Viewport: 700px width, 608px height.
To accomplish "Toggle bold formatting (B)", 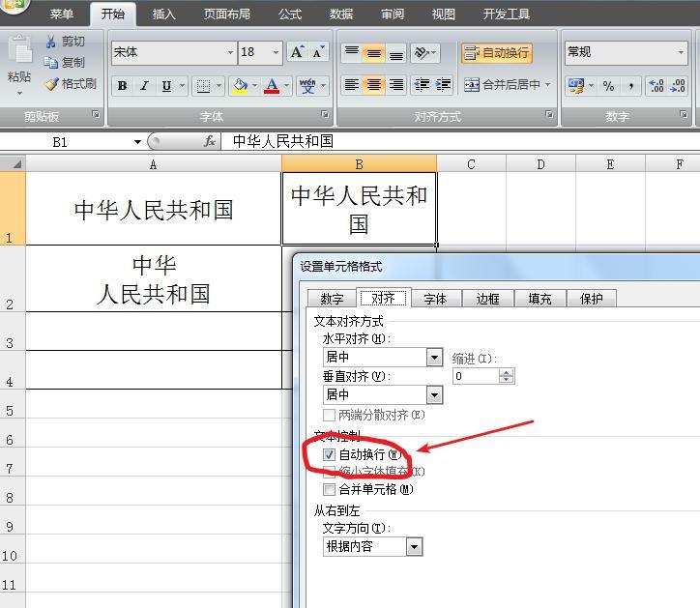I will pos(123,86).
